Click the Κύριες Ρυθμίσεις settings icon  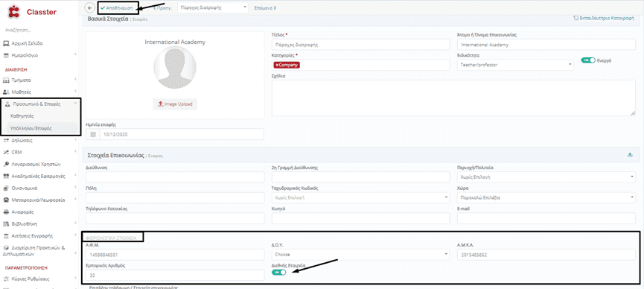(x=6, y=279)
